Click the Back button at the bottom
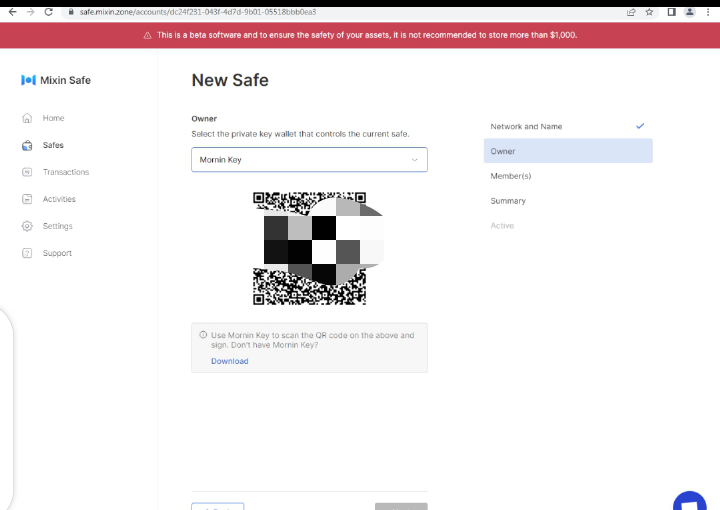This screenshot has height=510, width=720. tap(218, 507)
